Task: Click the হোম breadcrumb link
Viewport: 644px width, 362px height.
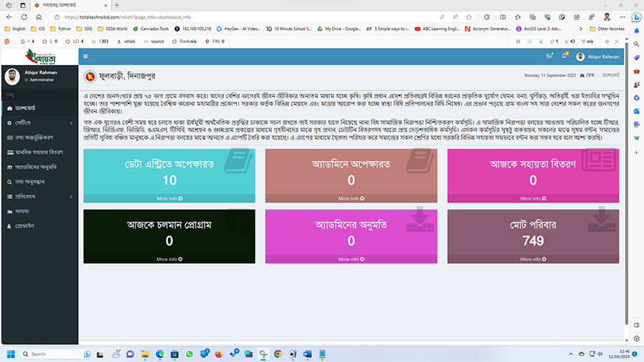Action: [x=587, y=75]
